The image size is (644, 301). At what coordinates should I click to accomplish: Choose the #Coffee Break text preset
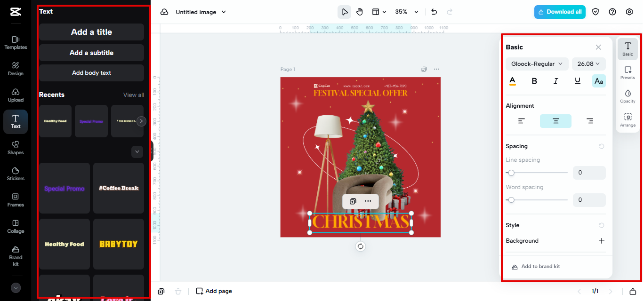tap(119, 188)
